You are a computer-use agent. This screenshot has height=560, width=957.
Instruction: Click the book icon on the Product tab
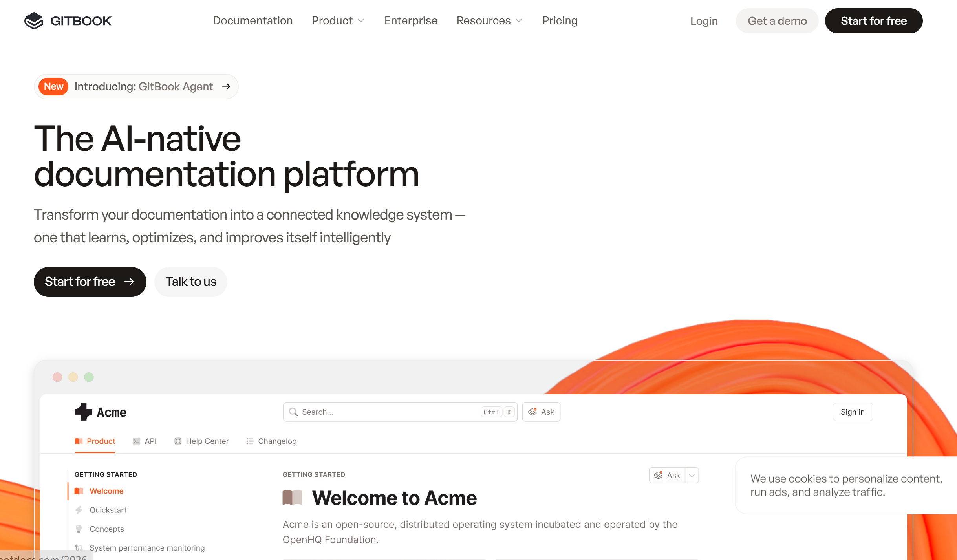pyautogui.click(x=79, y=441)
